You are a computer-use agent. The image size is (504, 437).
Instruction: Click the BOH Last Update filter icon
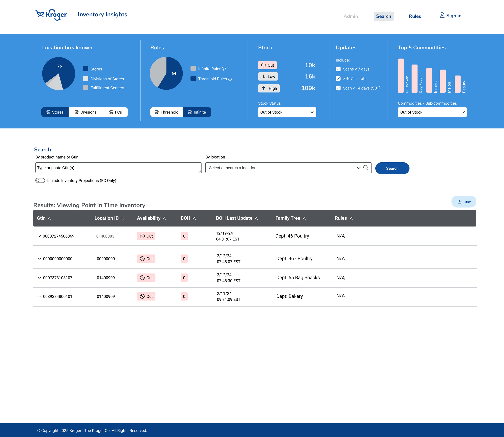(256, 218)
